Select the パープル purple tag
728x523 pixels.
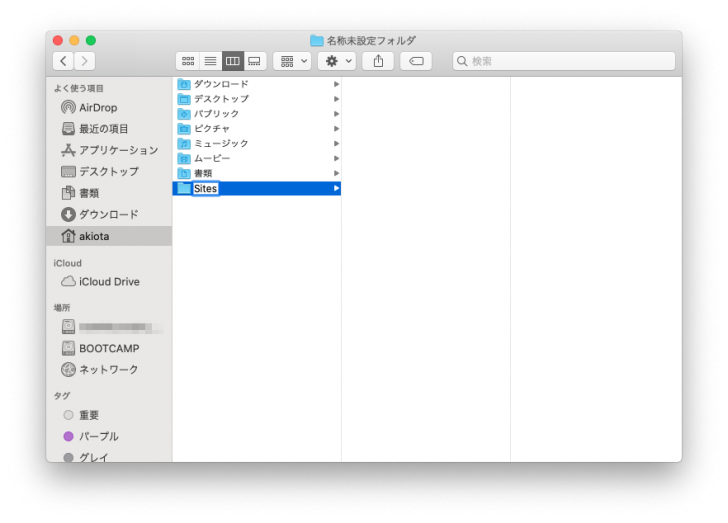[98, 436]
